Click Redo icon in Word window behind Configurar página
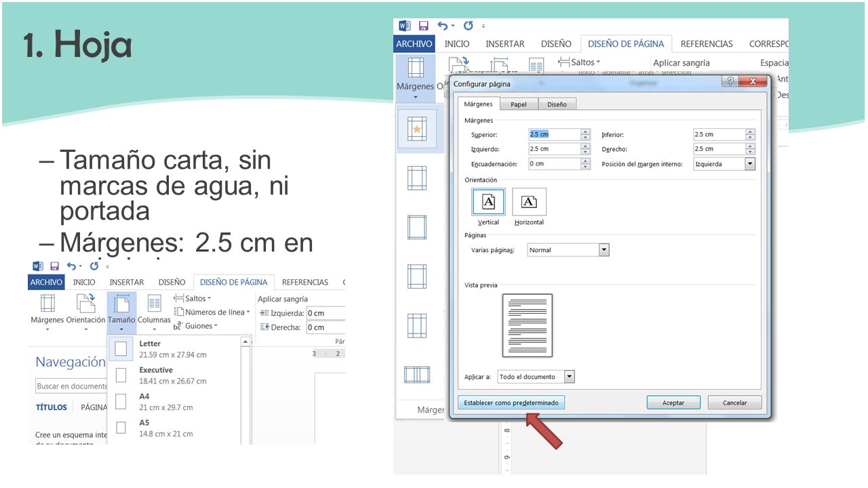Screen dimensions: 868x488 coord(468,26)
